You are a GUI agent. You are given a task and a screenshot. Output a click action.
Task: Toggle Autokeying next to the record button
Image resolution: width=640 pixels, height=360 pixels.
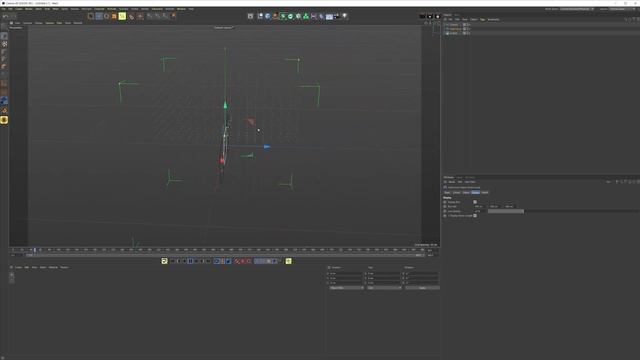(x=242, y=261)
